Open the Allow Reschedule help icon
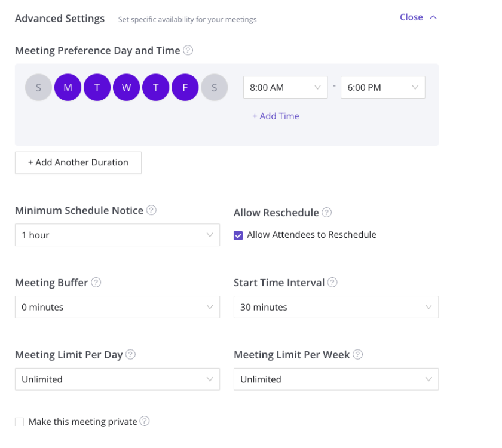This screenshot has width=502, height=448. [326, 213]
